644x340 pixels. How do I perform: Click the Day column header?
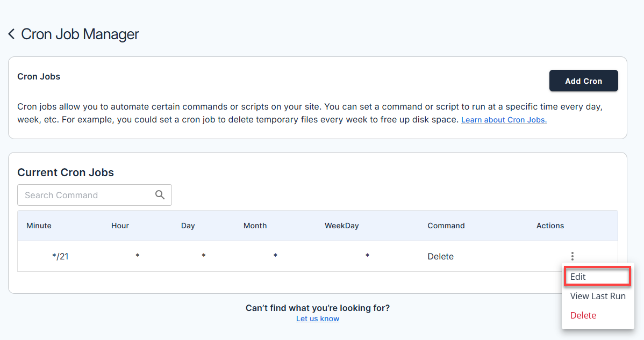click(188, 226)
